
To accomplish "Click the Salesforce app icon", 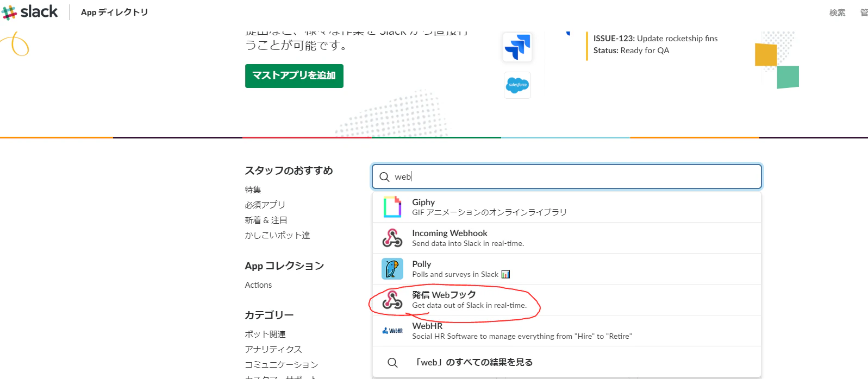I will pyautogui.click(x=517, y=85).
